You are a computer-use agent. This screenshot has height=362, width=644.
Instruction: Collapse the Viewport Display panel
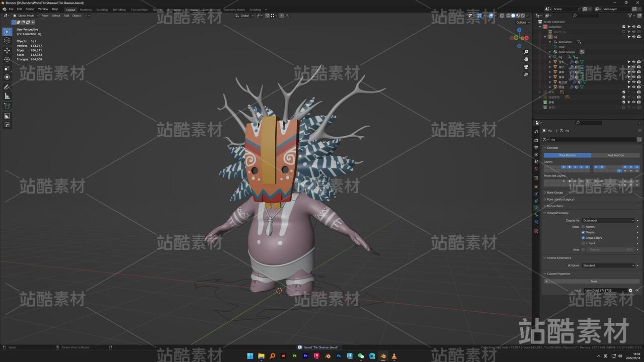coord(557,213)
